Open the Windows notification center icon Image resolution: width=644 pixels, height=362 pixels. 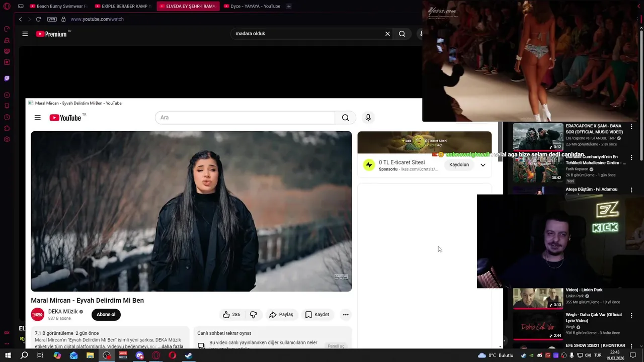pyautogui.click(x=633, y=355)
